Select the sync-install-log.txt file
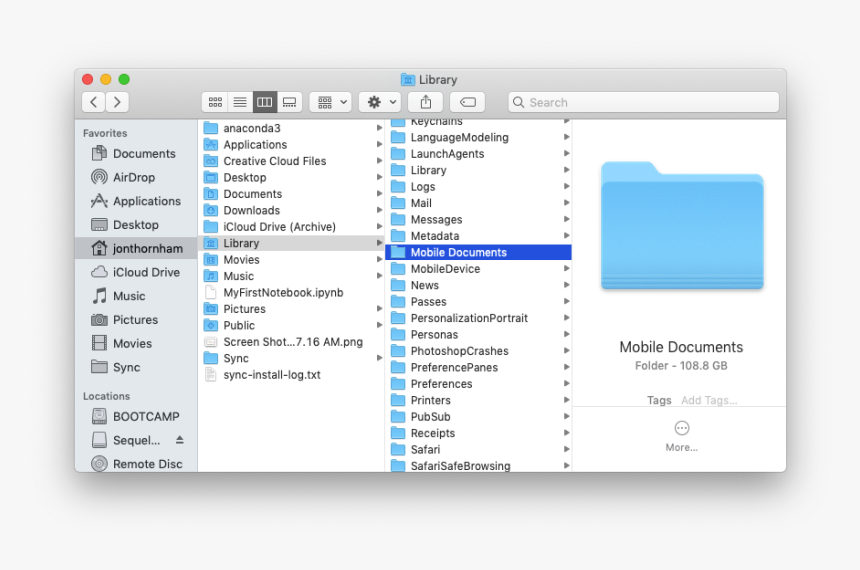This screenshot has width=860, height=570. [x=291, y=375]
